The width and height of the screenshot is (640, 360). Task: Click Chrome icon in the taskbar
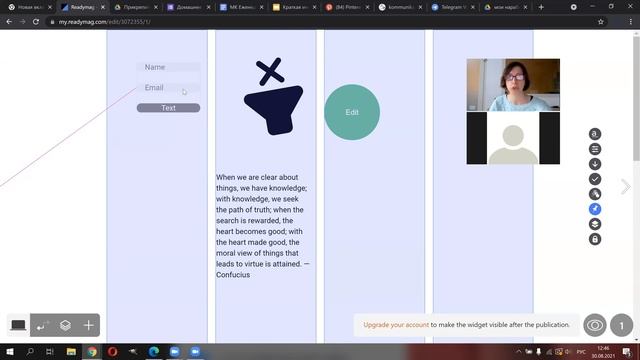click(x=92, y=351)
